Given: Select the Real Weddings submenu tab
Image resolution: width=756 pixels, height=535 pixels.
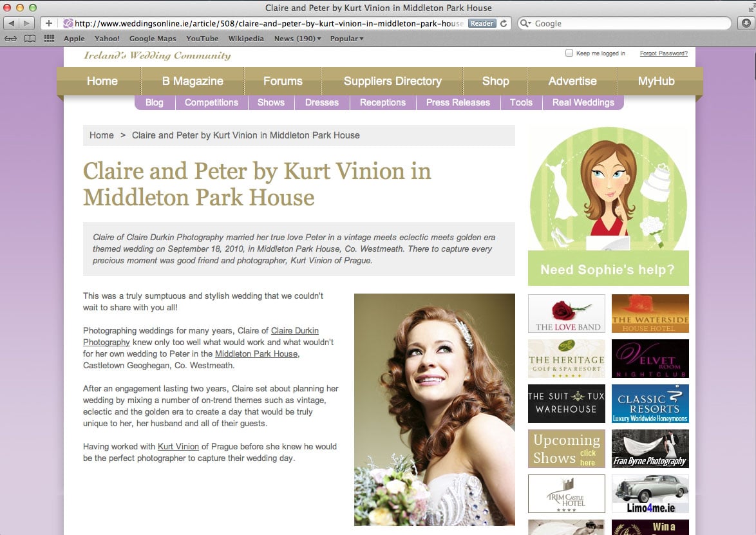Looking at the screenshot, I should 583,102.
